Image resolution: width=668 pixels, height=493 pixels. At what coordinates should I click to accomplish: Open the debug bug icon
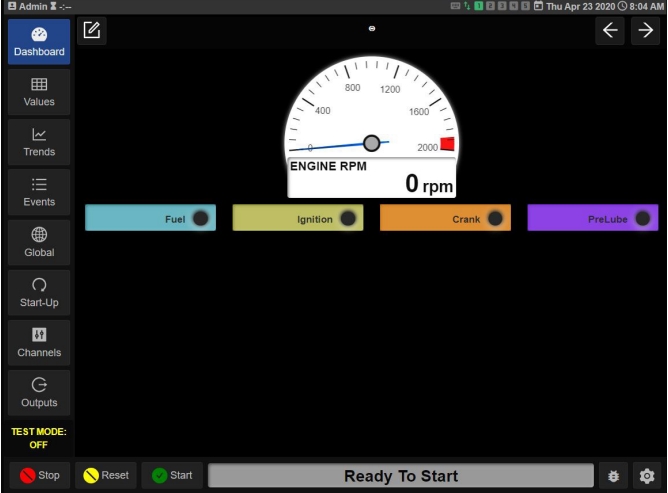[613, 476]
